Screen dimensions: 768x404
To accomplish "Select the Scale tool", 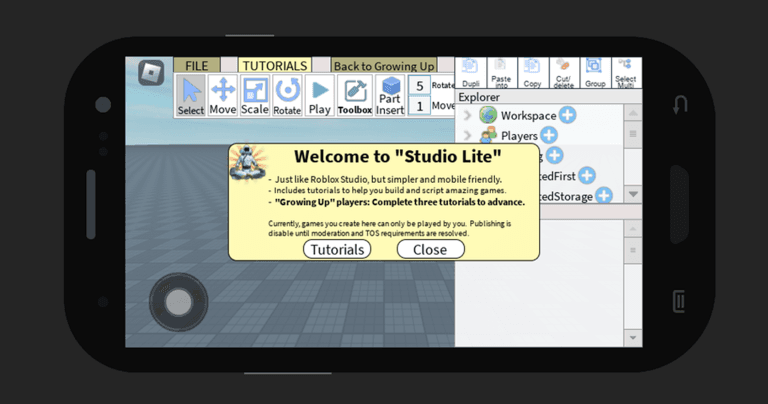I will tap(255, 95).
